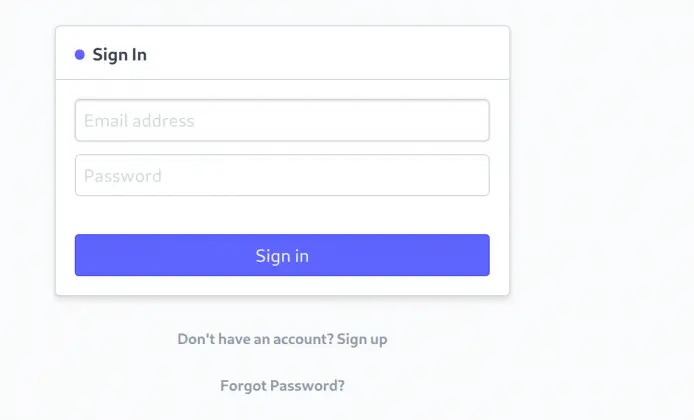
Task: Click the Sign In card heading
Action: click(x=119, y=55)
